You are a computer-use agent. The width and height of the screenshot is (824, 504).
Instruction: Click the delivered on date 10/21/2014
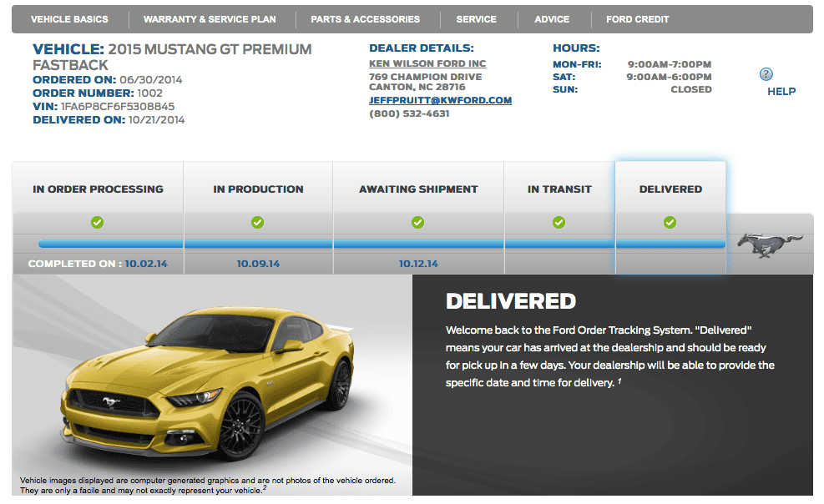click(157, 120)
